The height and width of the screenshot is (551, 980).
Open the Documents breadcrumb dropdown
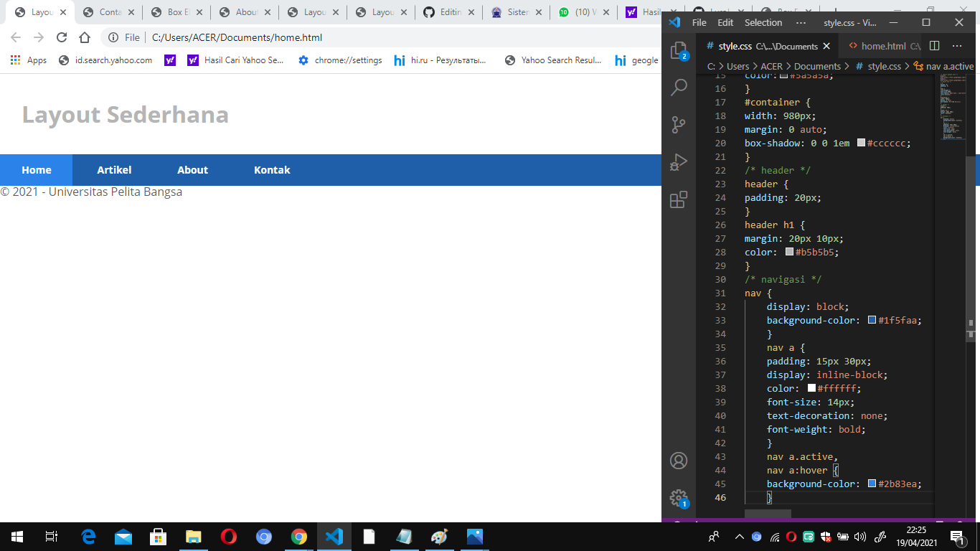tap(817, 65)
